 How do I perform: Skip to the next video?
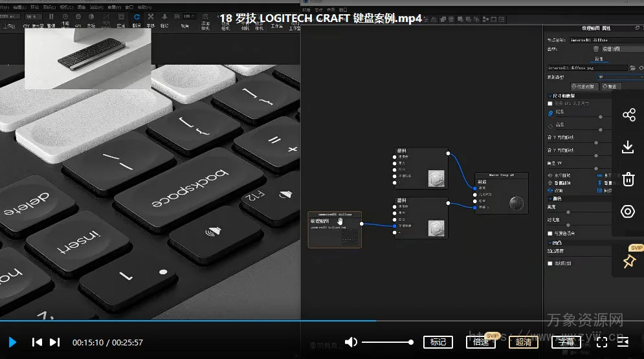coord(55,342)
